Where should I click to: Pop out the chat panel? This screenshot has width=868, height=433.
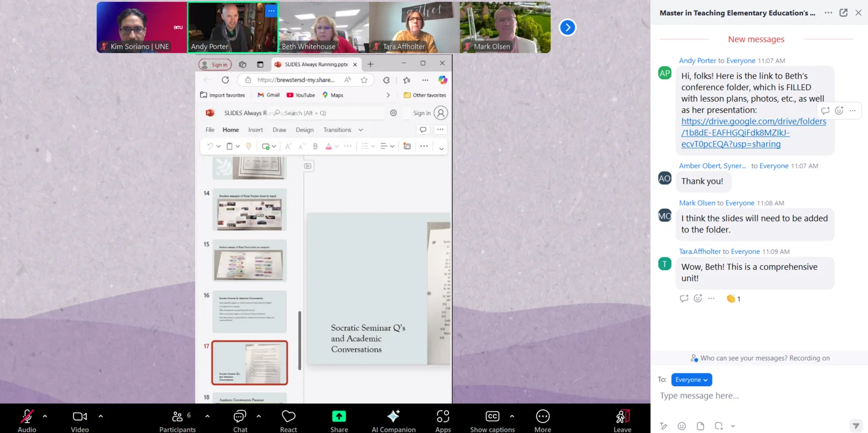(843, 13)
